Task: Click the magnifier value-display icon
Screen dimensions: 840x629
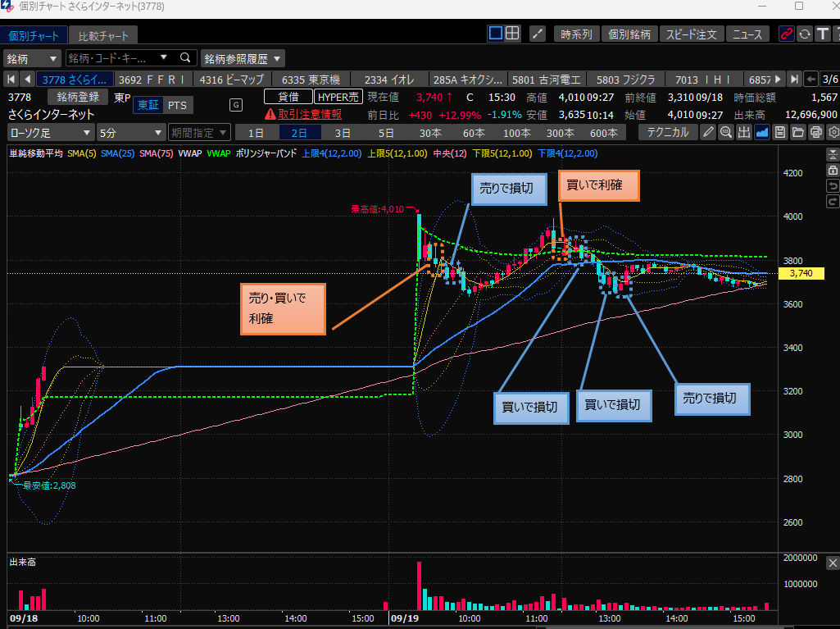Action: click(x=726, y=132)
